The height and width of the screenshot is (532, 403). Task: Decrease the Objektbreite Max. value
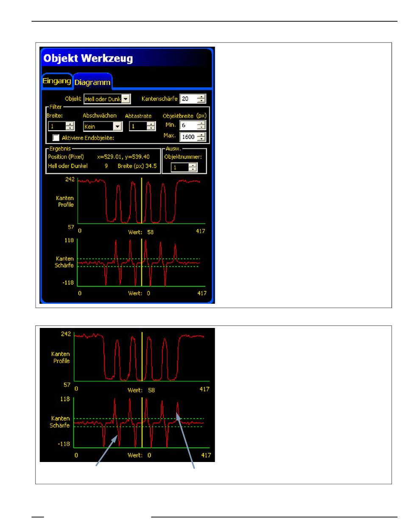(201, 139)
